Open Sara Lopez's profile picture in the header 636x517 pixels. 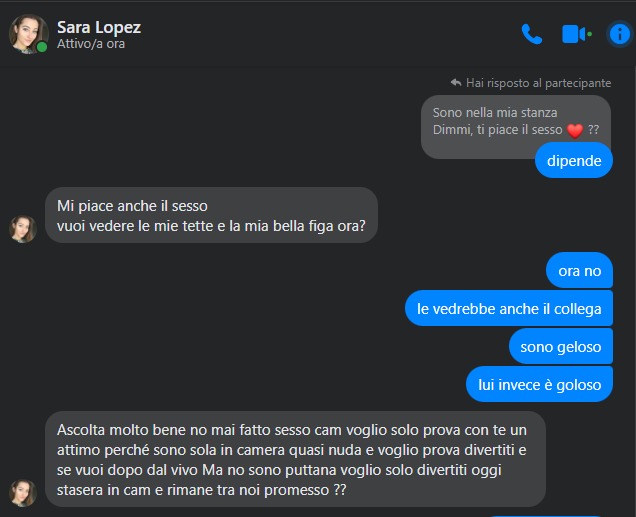tap(28, 34)
